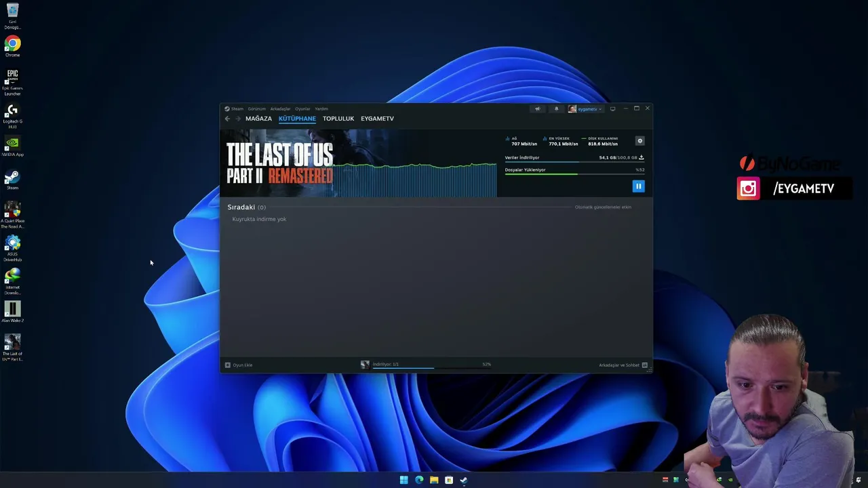The image size is (868, 488).
Task: Open NVIDIA App desktop icon
Action: (x=12, y=146)
